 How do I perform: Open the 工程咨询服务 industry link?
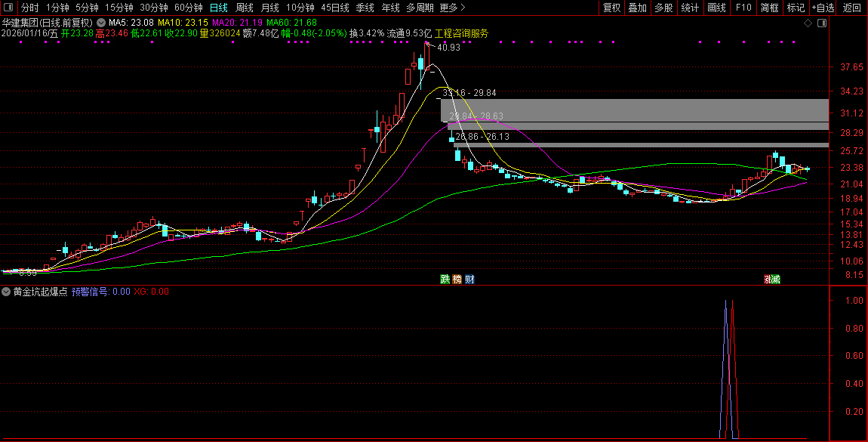coord(461,33)
